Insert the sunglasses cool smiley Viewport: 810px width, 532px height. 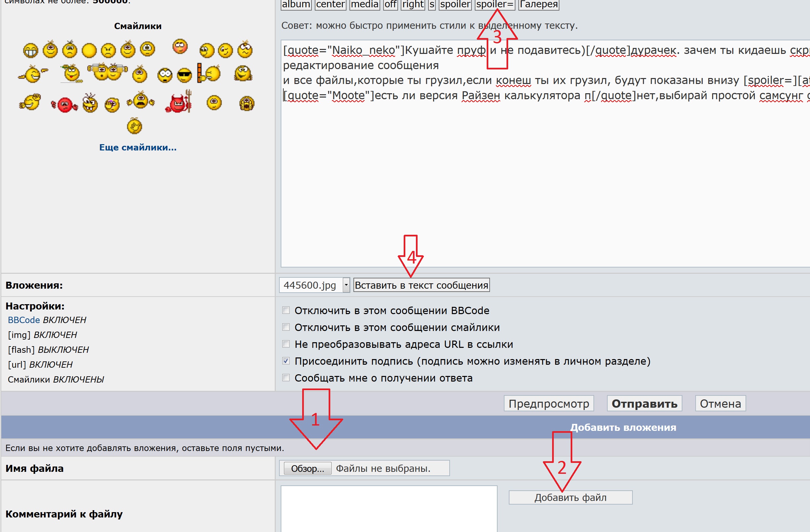pyautogui.click(x=184, y=75)
